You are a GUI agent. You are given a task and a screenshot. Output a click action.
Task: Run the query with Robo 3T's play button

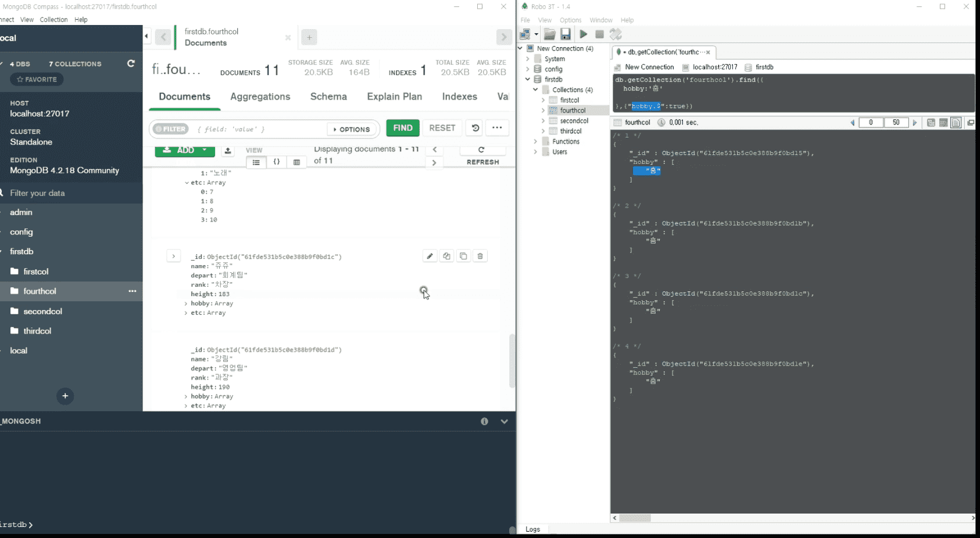(x=583, y=34)
